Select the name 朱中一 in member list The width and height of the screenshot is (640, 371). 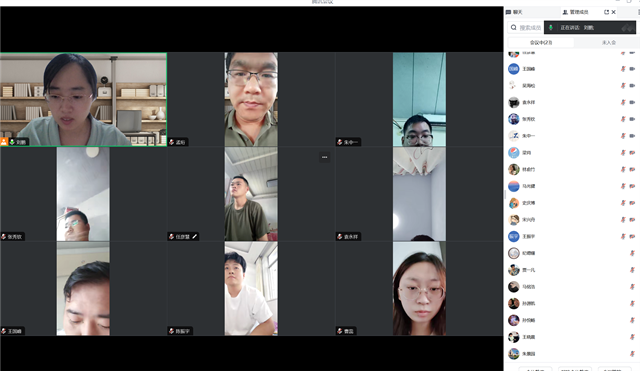(529, 136)
